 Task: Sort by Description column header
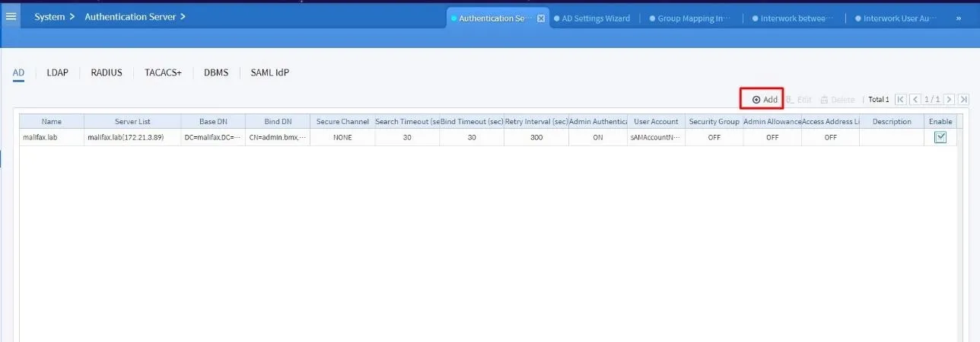[x=892, y=122]
